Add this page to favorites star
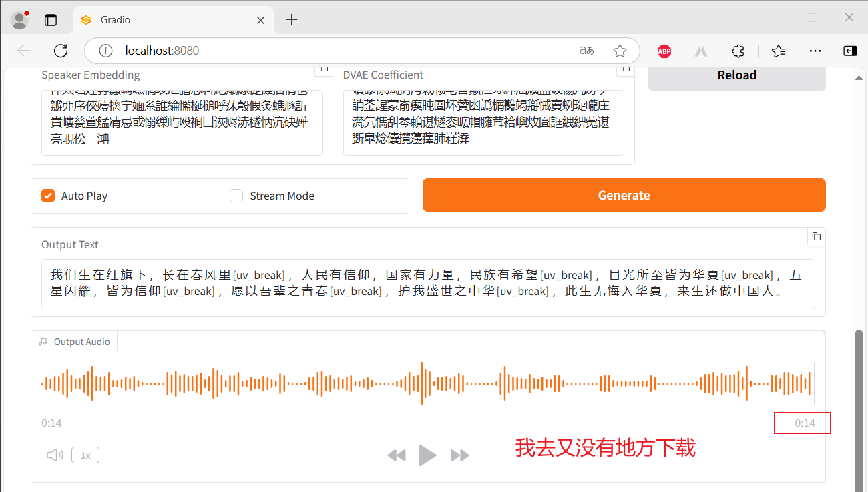The width and height of the screenshot is (868, 492). tap(620, 51)
